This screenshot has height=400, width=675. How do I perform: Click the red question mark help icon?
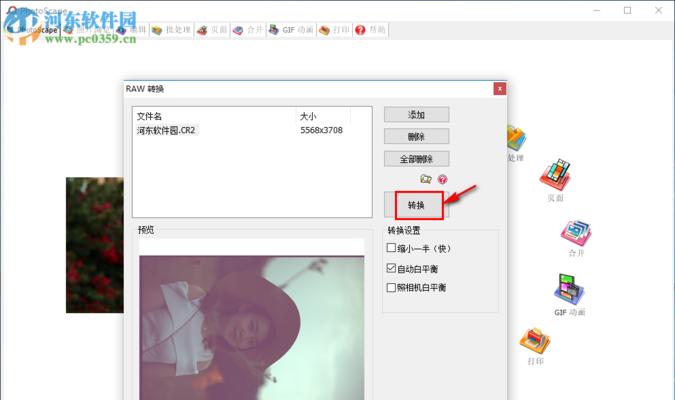point(442,179)
